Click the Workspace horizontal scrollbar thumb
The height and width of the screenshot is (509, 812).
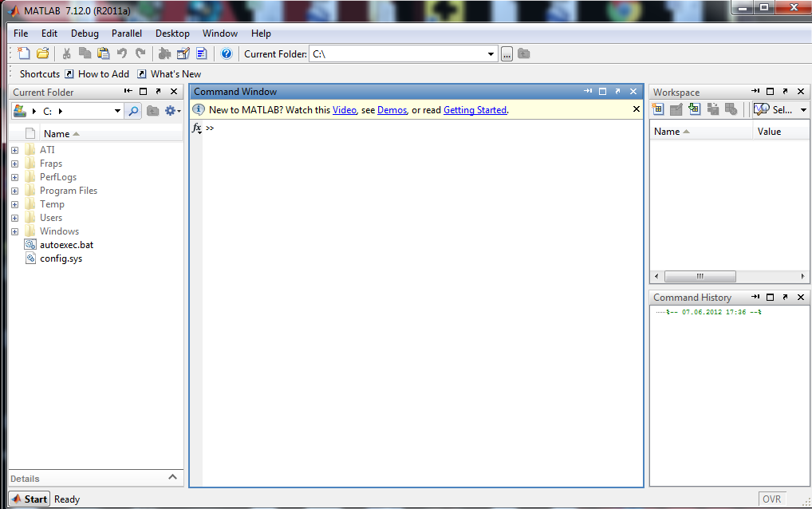700,276
